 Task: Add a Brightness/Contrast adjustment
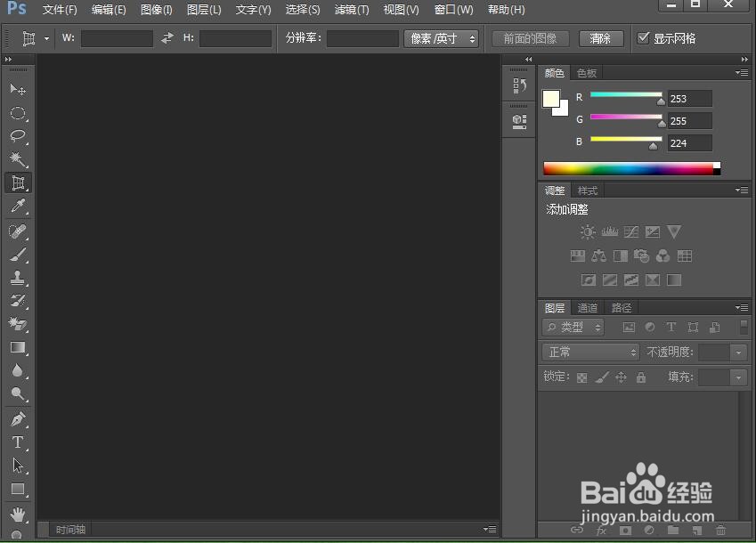(x=587, y=232)
